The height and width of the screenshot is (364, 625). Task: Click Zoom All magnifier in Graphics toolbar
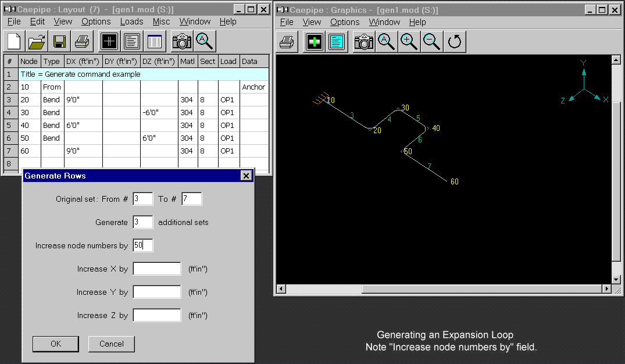point(386,42)
